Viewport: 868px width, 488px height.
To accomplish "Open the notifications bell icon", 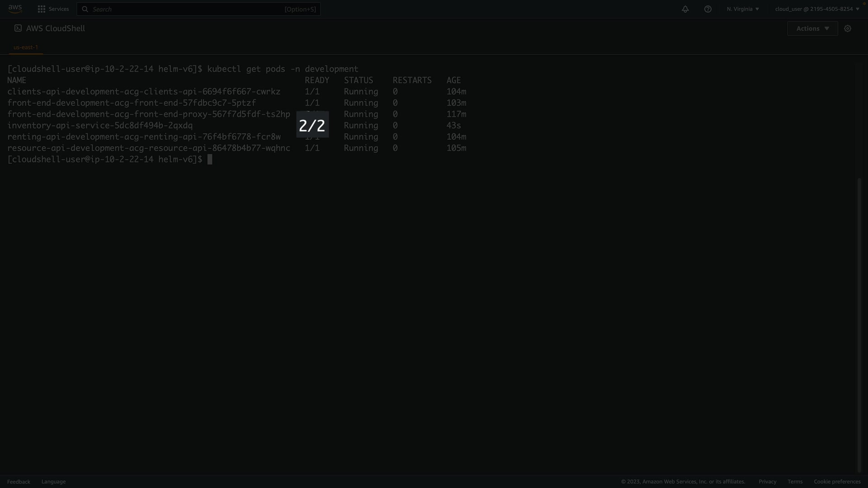I will [685, 9].
